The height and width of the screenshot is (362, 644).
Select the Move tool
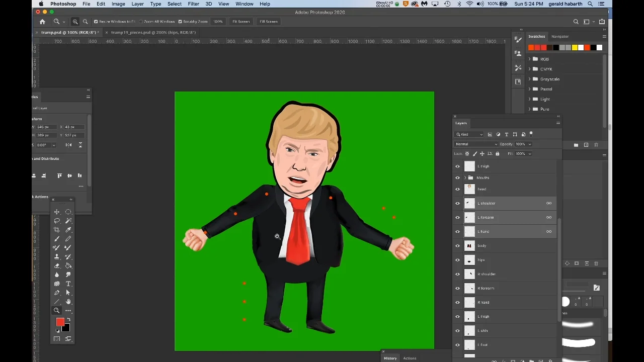(x=57, y=212)
